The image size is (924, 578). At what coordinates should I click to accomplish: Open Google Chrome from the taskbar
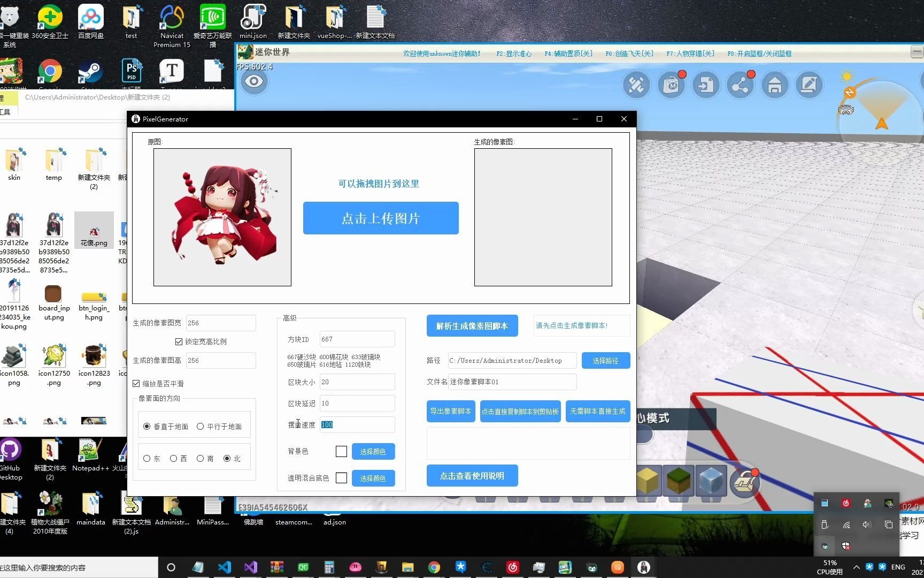point(434,567)
